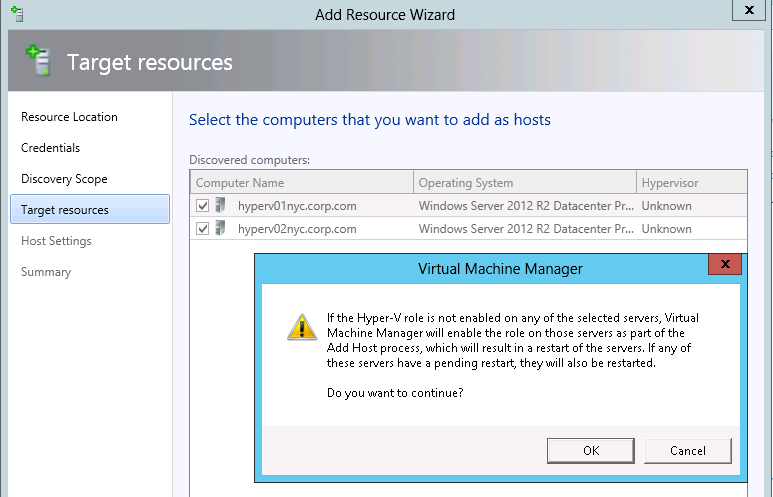Close the Virtual Machine Manager dialog
The width and height of the screenshot is (773, 497).
(x=725, y=264)
